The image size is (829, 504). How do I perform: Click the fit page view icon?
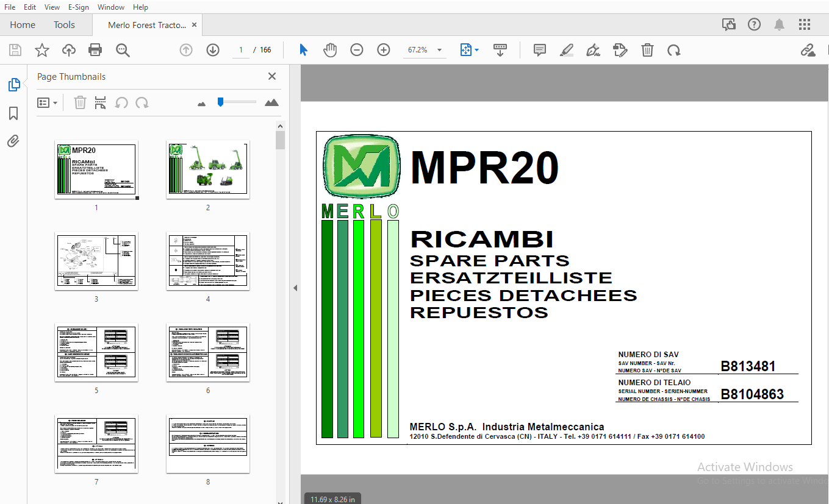(x=466, y=50)
